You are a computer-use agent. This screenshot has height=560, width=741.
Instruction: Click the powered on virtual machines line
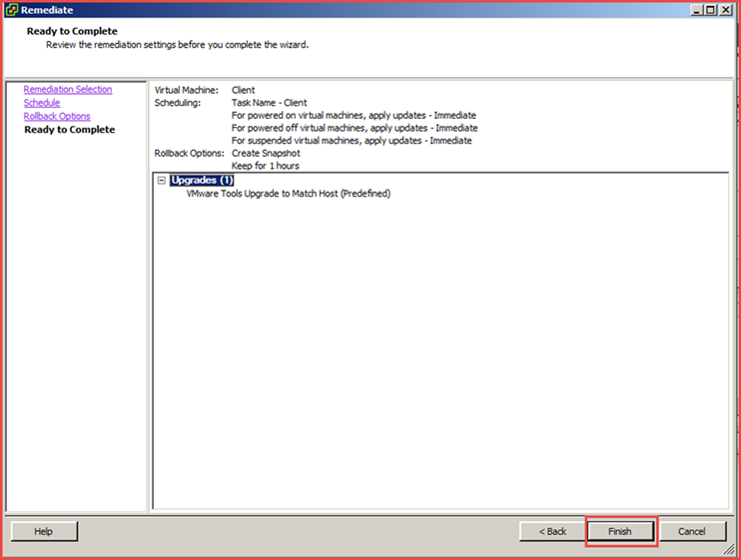[x=354, y=115]
